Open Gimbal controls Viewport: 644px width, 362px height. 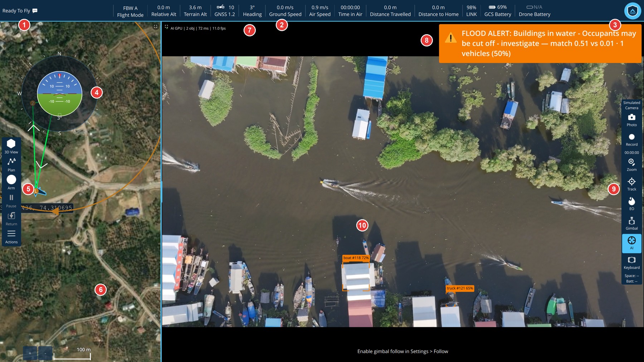[631, 224]
